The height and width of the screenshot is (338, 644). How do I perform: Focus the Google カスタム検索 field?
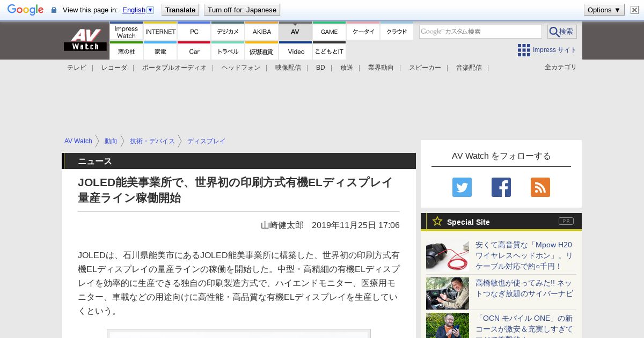(480, 32)
